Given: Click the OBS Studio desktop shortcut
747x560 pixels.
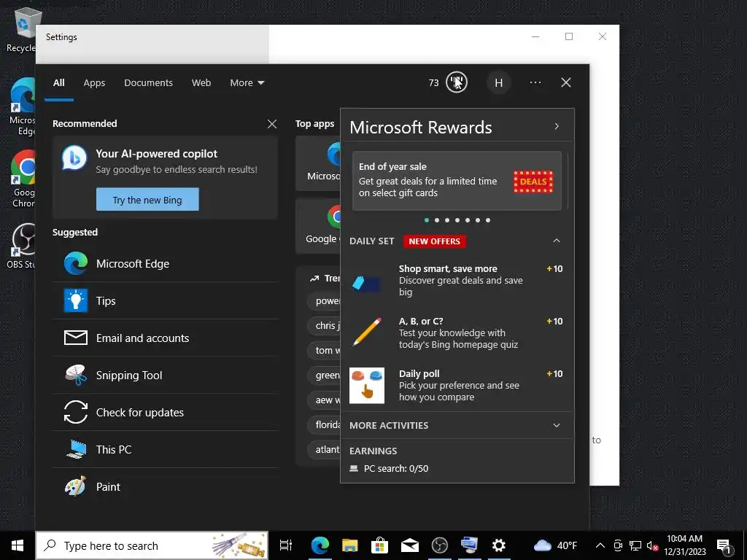Looking at the screenshot, I should (21, 246).
